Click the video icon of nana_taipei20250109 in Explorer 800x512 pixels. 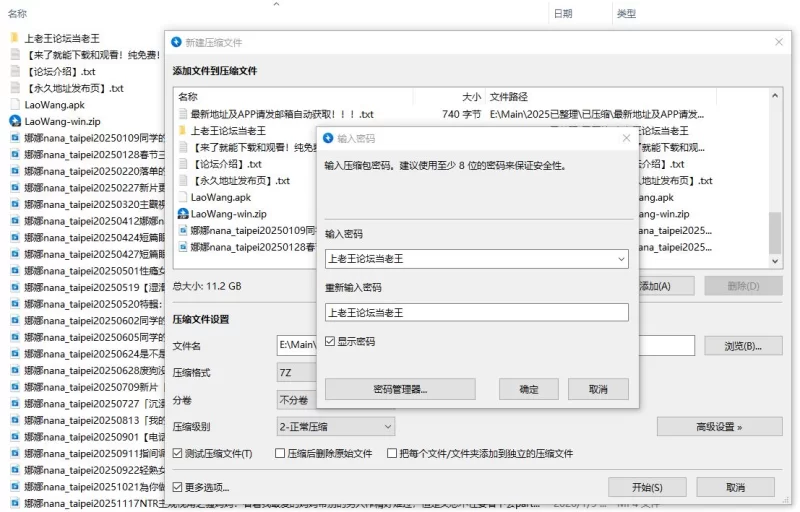[x=15, y=138]
